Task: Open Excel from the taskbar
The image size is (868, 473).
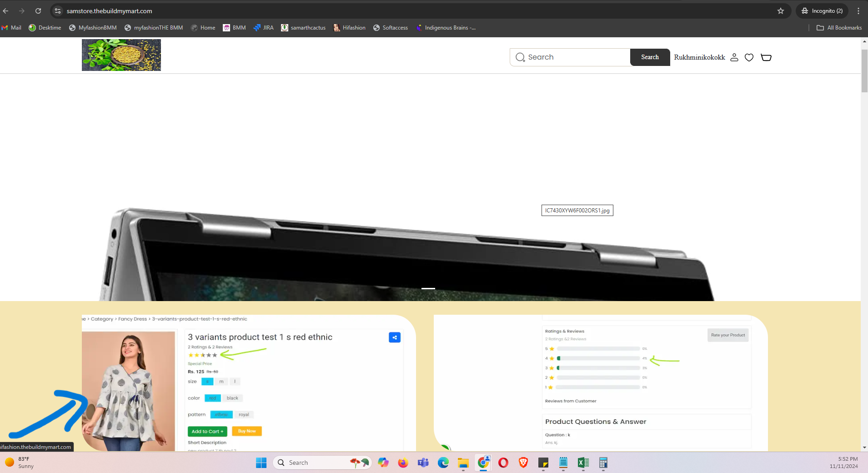Action: click(583, 463)
